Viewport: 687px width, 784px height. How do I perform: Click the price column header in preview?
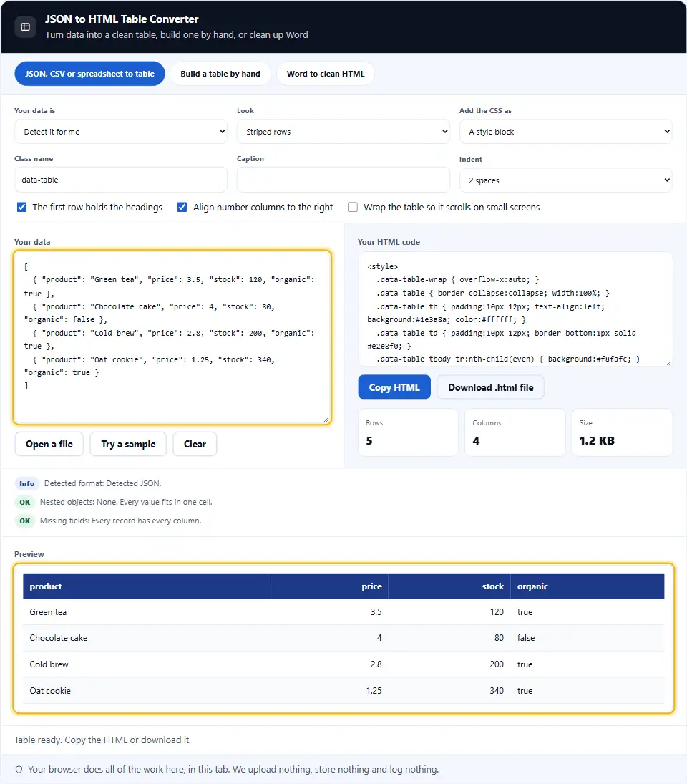[330, 586]
